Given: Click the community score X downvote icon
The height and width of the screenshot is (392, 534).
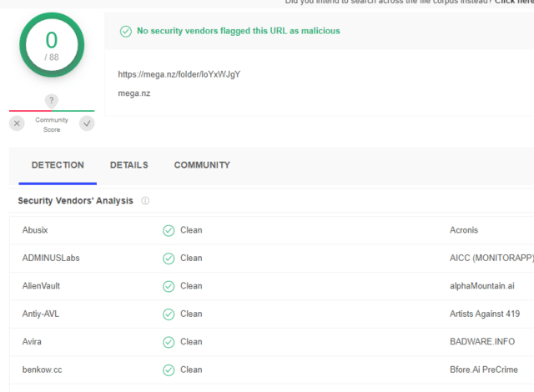Looking at the screenshot, I should [x=18, y=123].
